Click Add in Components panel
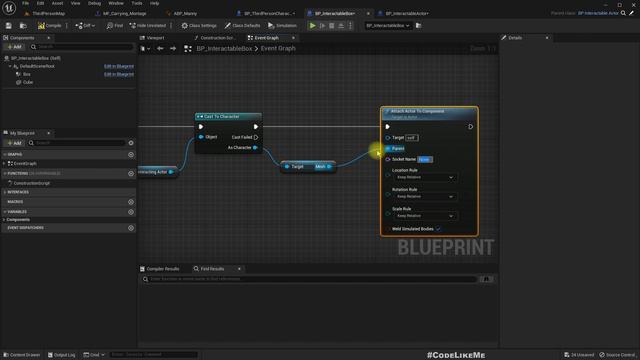This screenshot has height=360, width=640. 14,47
